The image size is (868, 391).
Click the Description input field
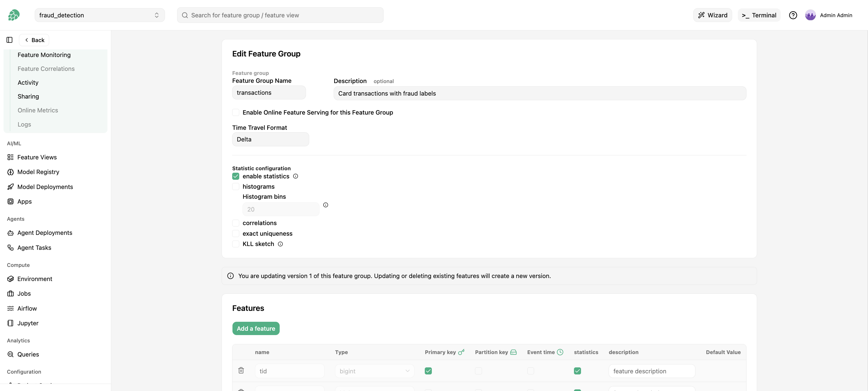[540, 93]
